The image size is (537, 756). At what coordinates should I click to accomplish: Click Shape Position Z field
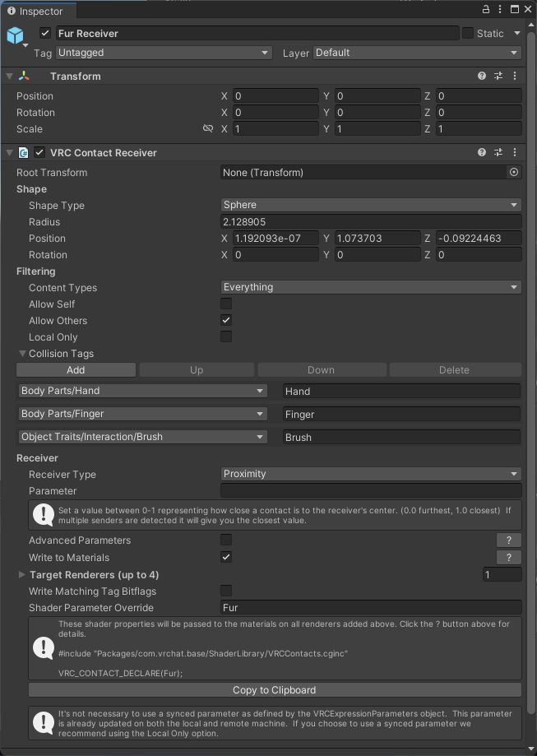coord(479,239)
